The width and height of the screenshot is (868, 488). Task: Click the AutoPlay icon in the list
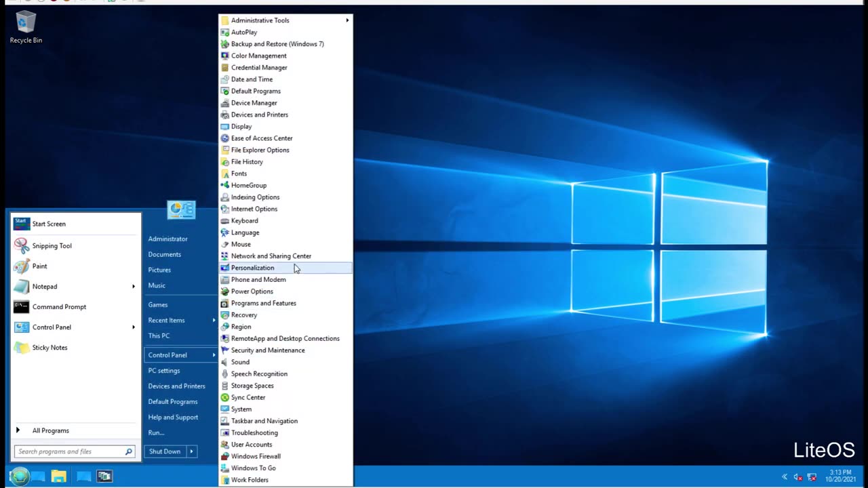[x=225, y=32]
